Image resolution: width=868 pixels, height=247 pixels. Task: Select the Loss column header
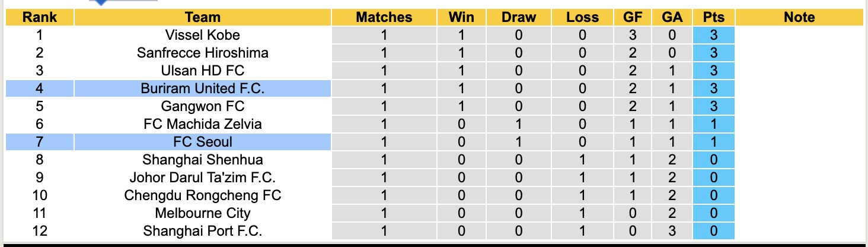click(582, 17)
